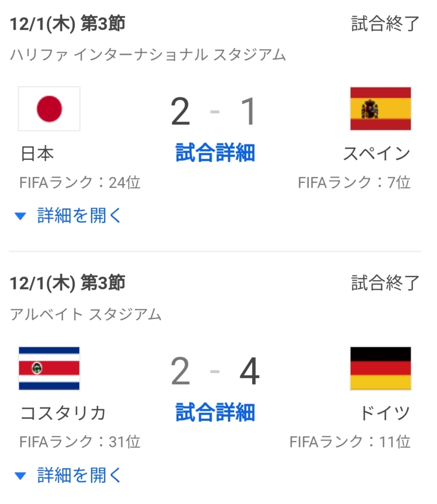Select the スペイン team name
The width and height of the screenshot is (437, 504).
[x=376, y=154]
